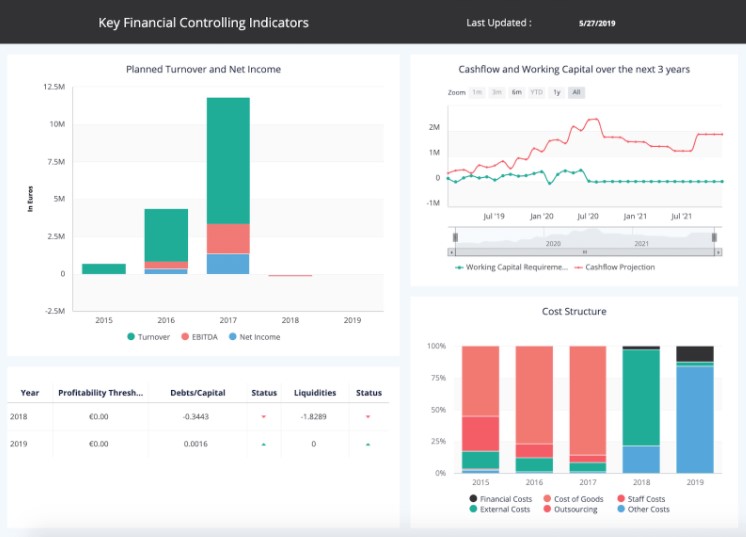Click the green up status arrow for 2019 Debts/Capital
Image resolution: width=746 pixels, height=537 pixels.
[264, 444]
